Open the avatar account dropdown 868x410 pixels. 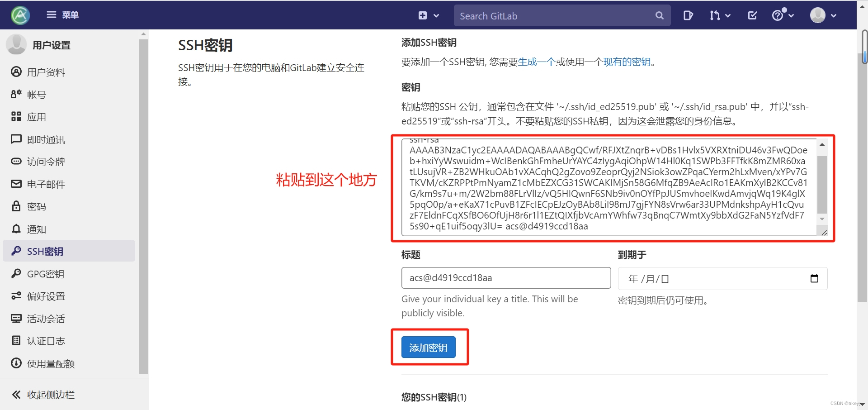823,15
